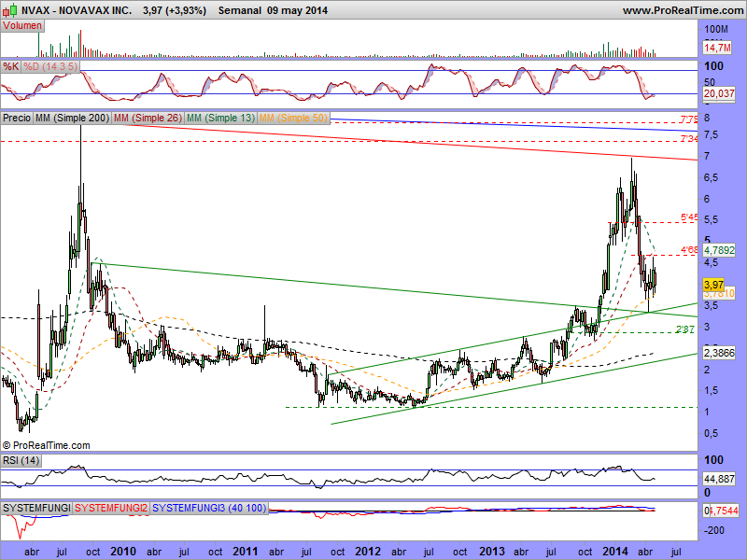Viewport: 747px width, 560px height.
Task: Click the 20,037 stochastic value box
Action: [x=719, y=94]
